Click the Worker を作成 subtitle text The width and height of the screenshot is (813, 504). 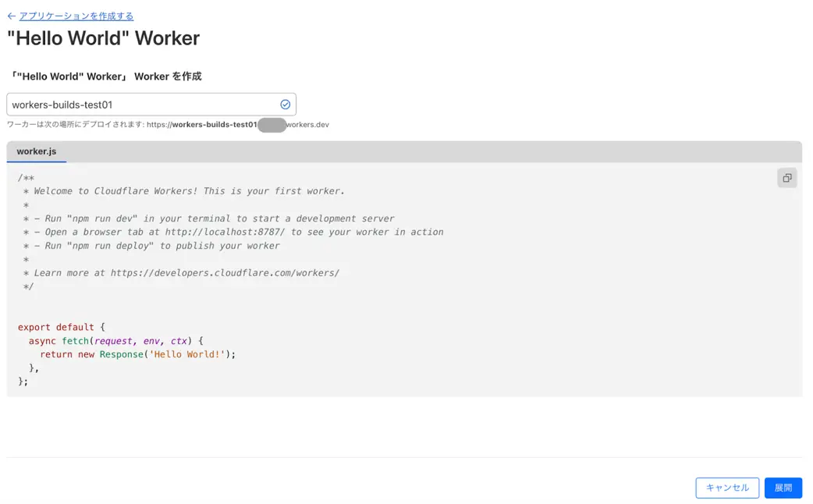[x=105, y=76]
